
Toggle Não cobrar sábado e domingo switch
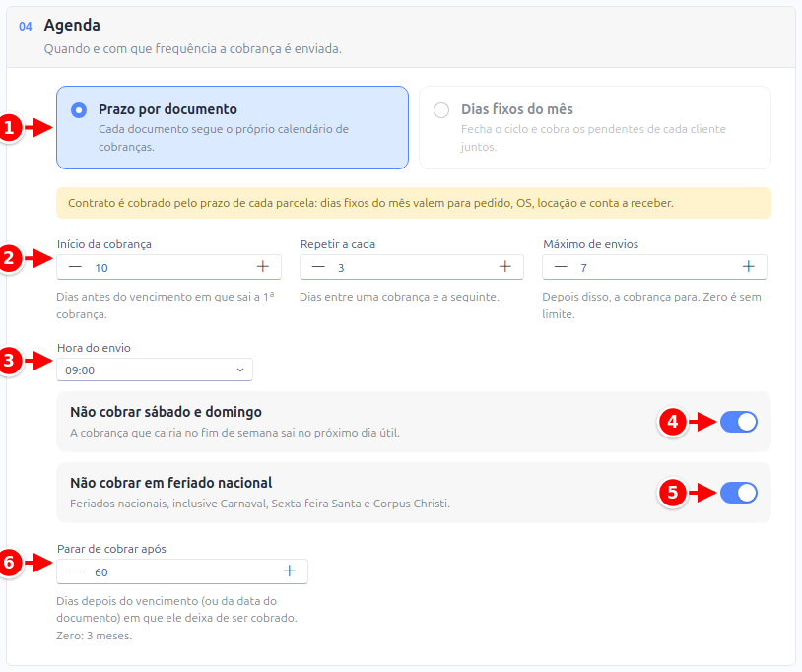(739, 422)
